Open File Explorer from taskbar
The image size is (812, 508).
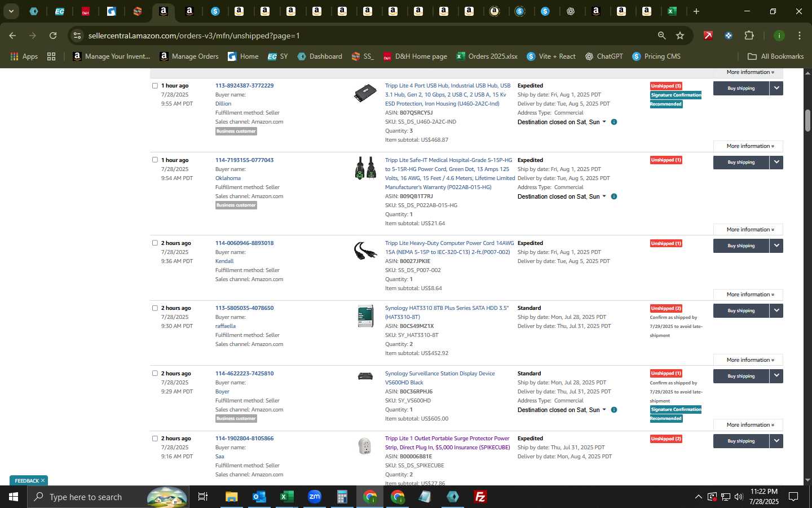(x=231, y=497)
